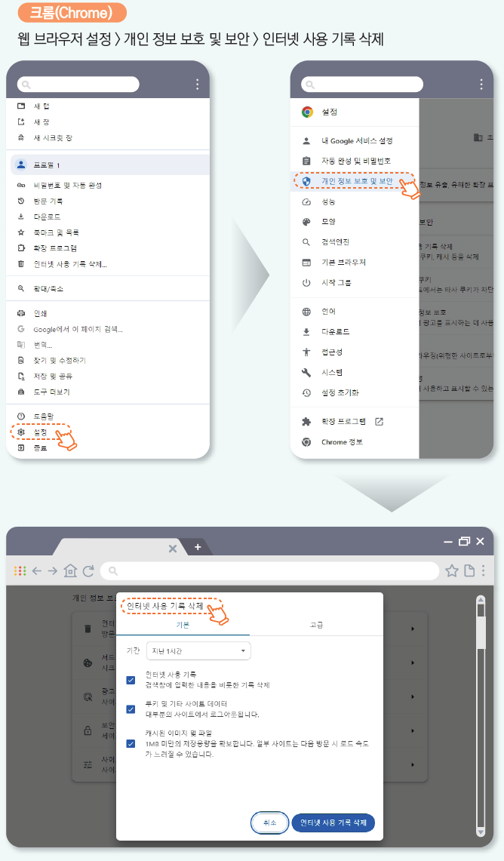The height and width of the screenshot is (861, 504).
Task: Click the vertical scrollbar thumb in browser window
Action: pos(481,632)
